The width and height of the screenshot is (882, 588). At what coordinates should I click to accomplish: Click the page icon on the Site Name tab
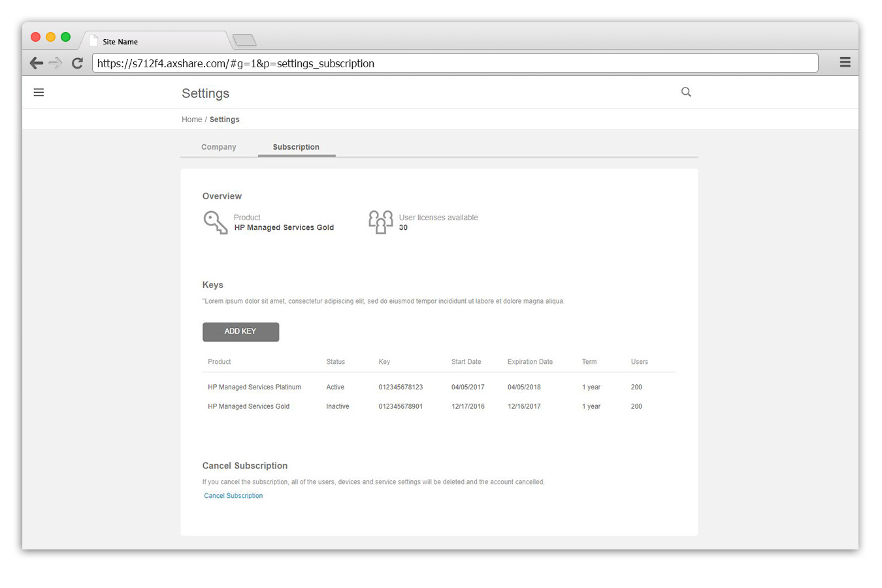[93, 41]
